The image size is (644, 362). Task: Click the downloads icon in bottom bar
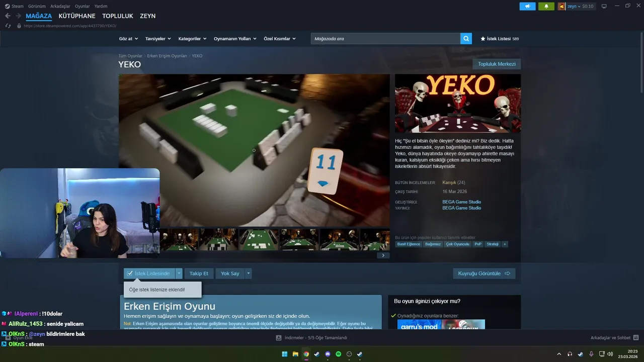[x=279, y=338]
